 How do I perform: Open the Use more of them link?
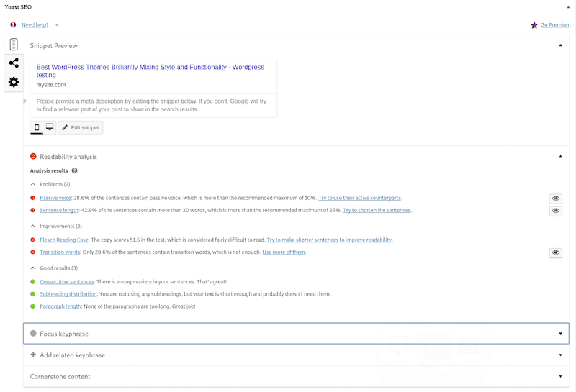coord(284,252)
